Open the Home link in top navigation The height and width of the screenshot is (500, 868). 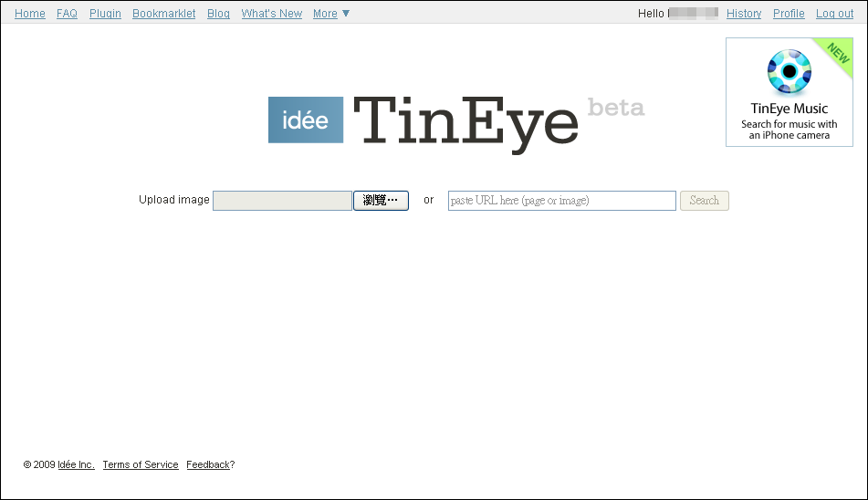(30, 14)
